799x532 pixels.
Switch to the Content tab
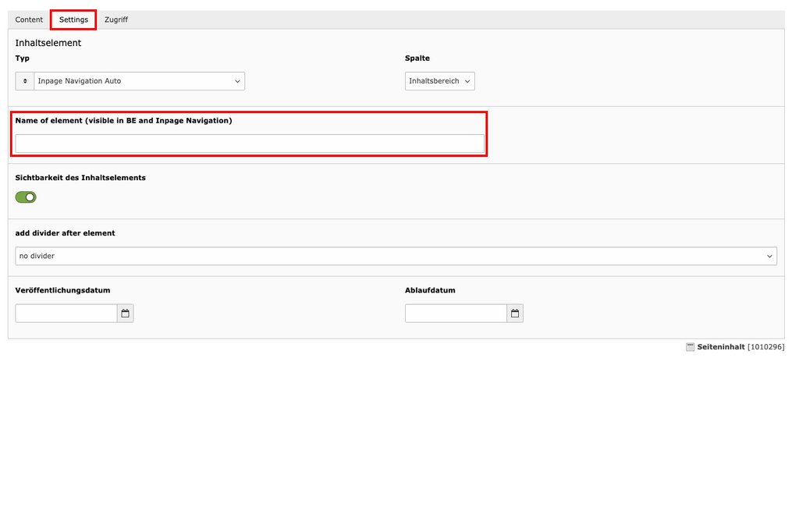[29, 20]
